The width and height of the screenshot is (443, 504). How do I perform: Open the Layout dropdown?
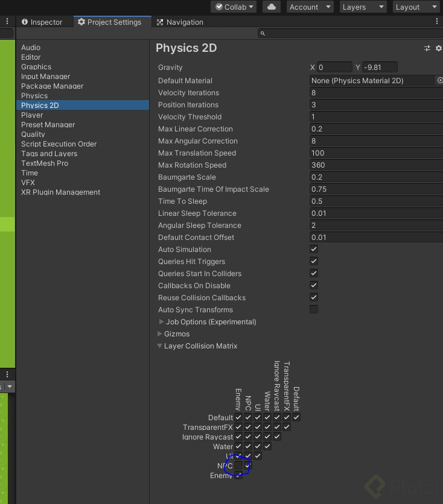coord(416,7)
